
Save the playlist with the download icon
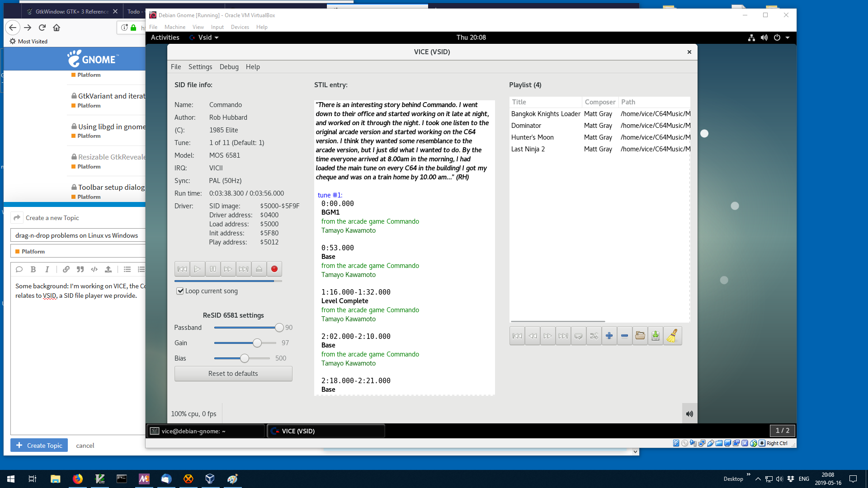click(x=656, y=336)
